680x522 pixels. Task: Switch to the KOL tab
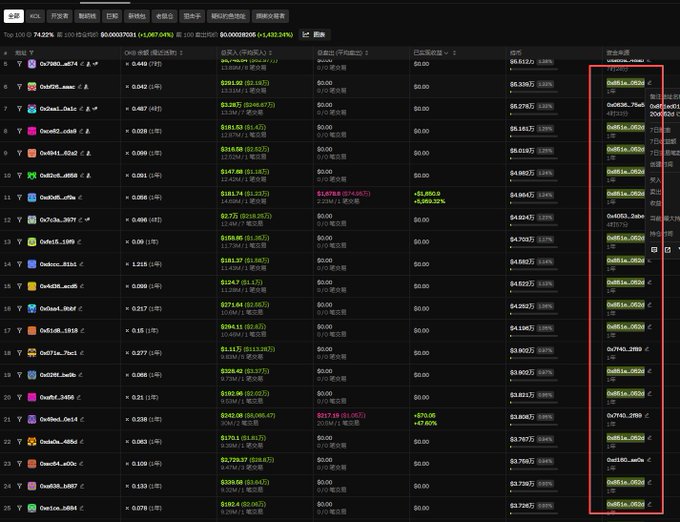click(35, 16)
